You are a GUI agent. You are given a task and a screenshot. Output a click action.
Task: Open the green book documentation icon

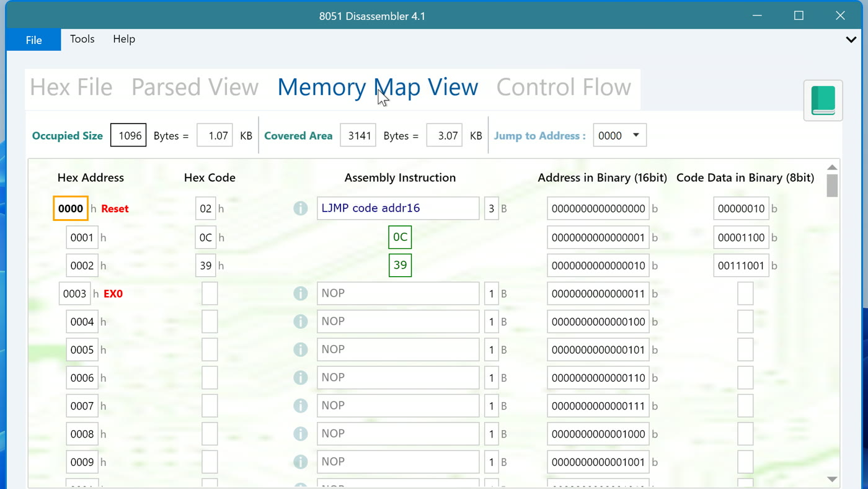tap(823, 100)
